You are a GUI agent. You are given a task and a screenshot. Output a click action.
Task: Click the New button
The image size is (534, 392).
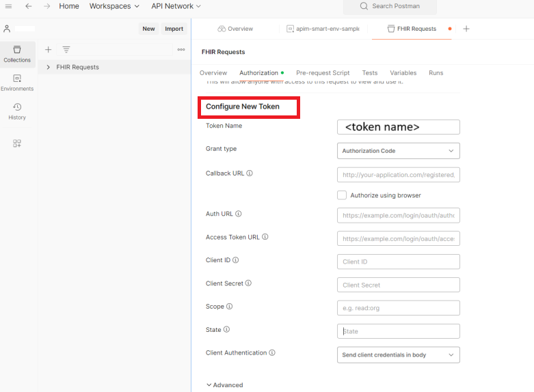coord(148,29)
